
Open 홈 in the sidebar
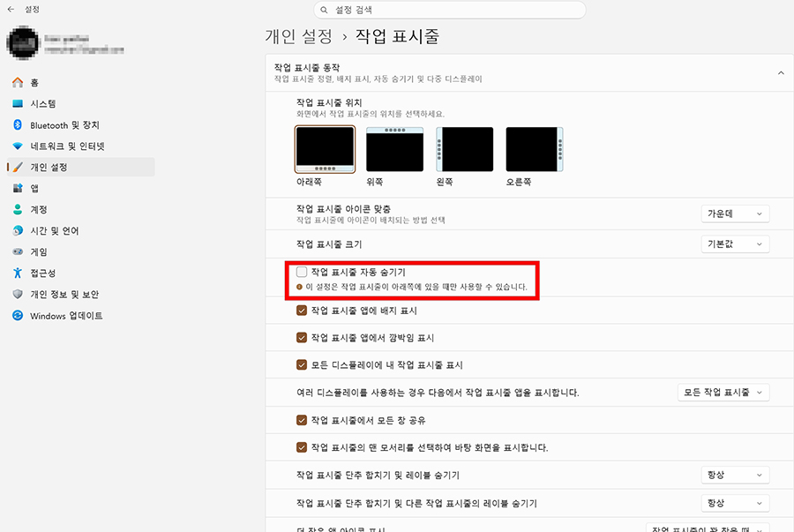[x=81, y=83]
